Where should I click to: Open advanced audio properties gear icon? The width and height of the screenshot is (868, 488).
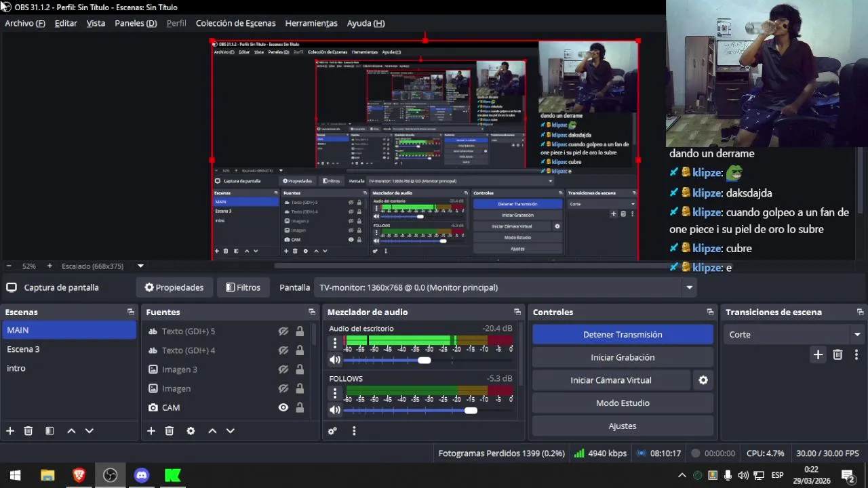pos(332,431)
